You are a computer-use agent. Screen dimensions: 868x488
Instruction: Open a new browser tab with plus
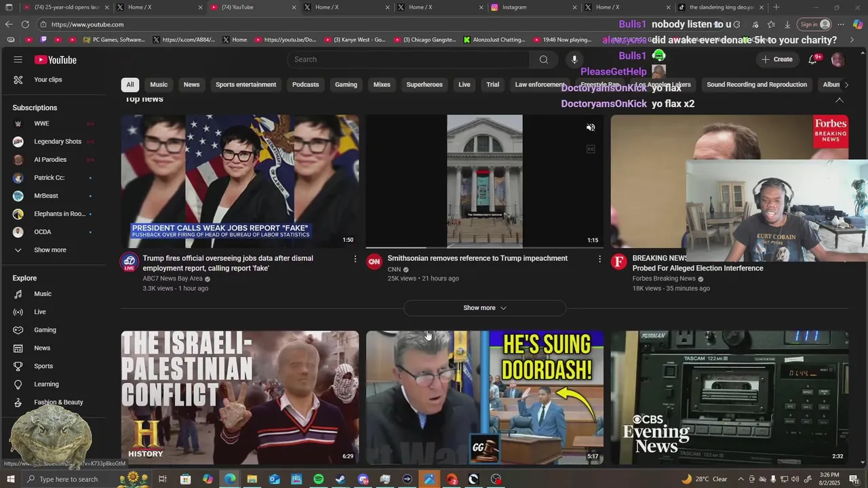coord(776,7)
